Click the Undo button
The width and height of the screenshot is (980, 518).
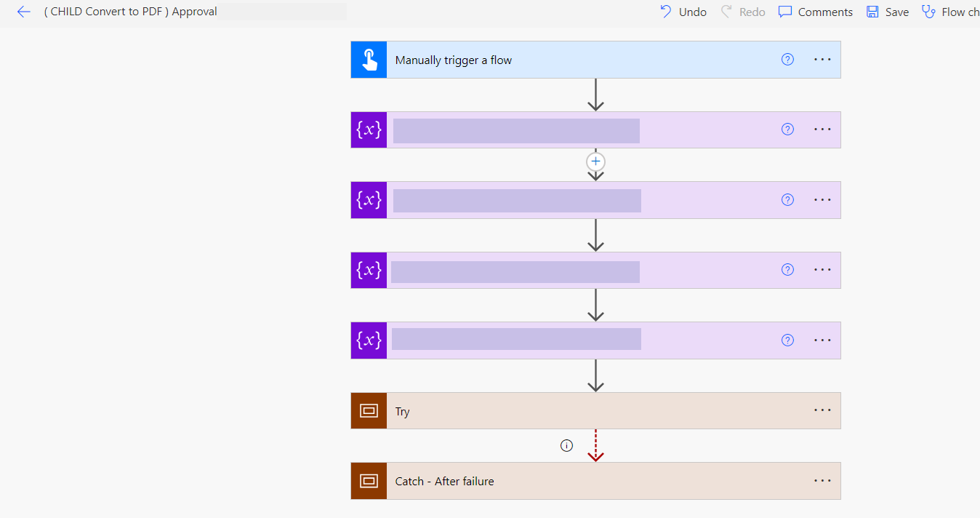[x=683, y=12]
